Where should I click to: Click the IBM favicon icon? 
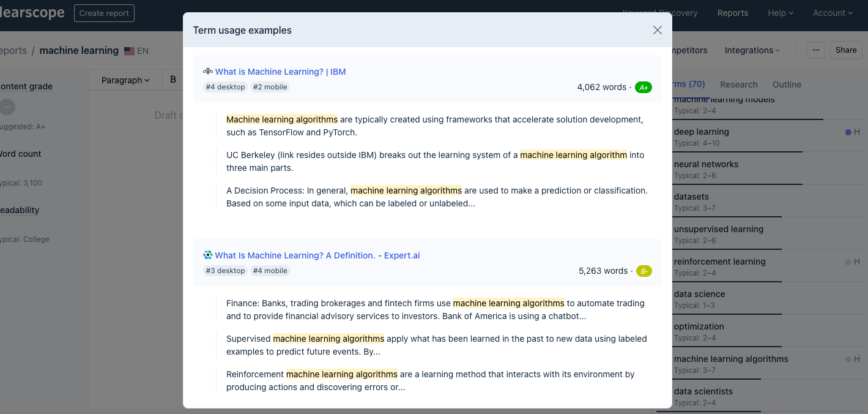click(208, 71)
